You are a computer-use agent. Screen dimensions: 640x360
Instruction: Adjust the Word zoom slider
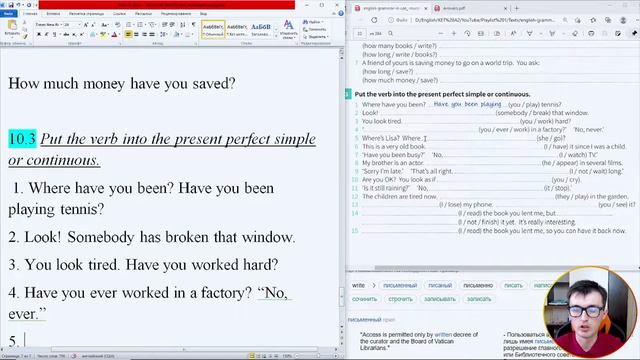(318, 356)
